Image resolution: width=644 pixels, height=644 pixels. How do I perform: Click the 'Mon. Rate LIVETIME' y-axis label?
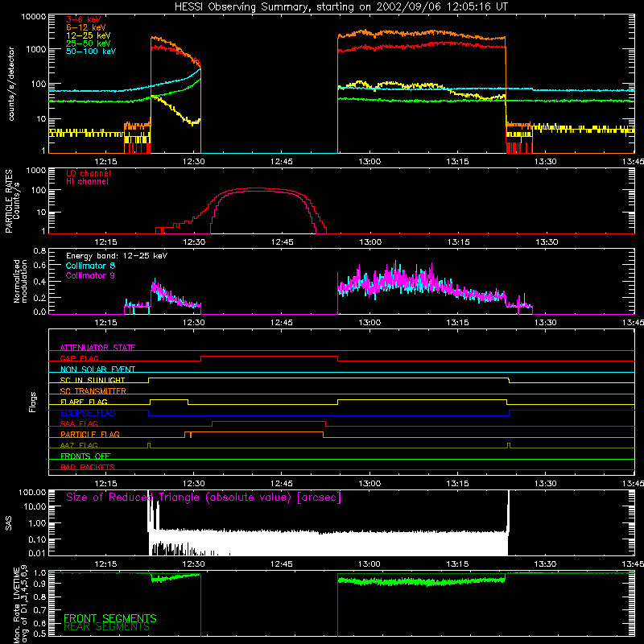click(16, 605)
